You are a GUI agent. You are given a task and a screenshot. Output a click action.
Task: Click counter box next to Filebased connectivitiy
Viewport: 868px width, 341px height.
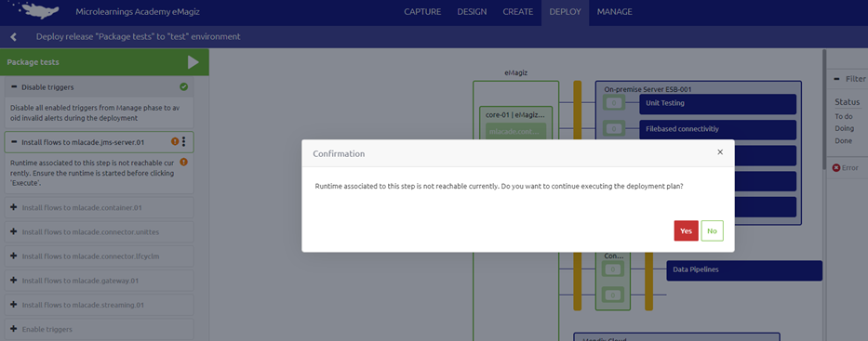point(614,129)
